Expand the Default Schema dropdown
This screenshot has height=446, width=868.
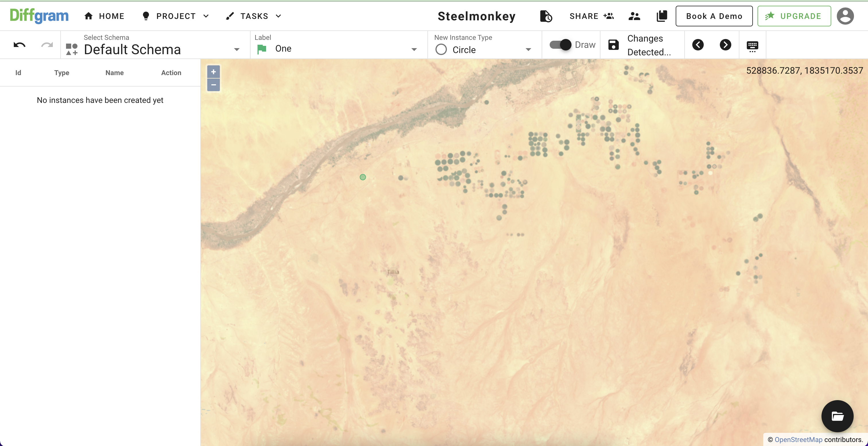point(237,50)
